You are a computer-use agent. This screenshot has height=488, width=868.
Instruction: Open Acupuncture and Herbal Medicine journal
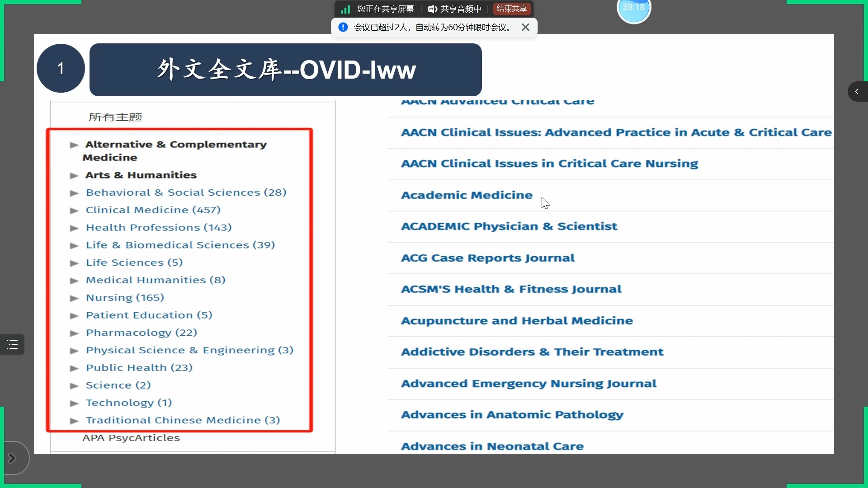click(x=517, y=321)
